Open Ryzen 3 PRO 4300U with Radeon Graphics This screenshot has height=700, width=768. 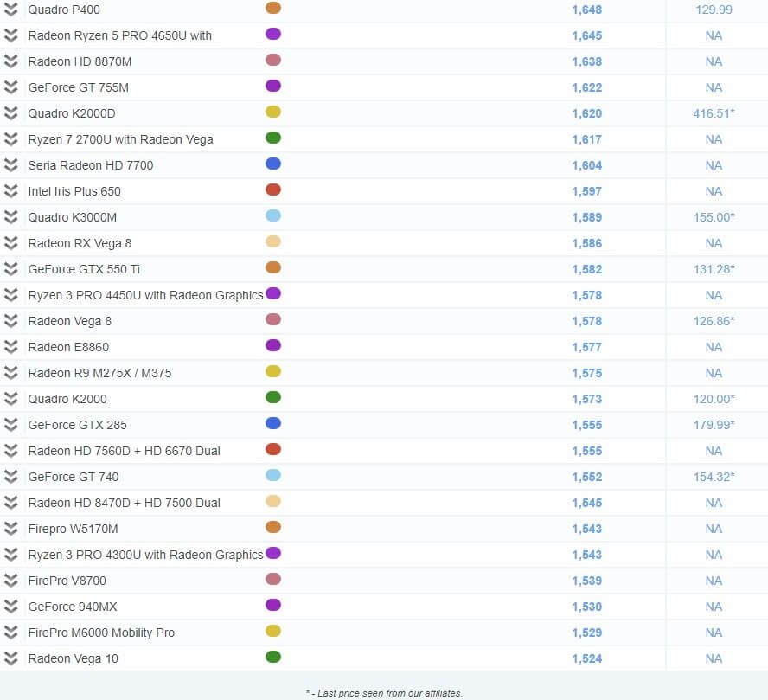point(145,555)
